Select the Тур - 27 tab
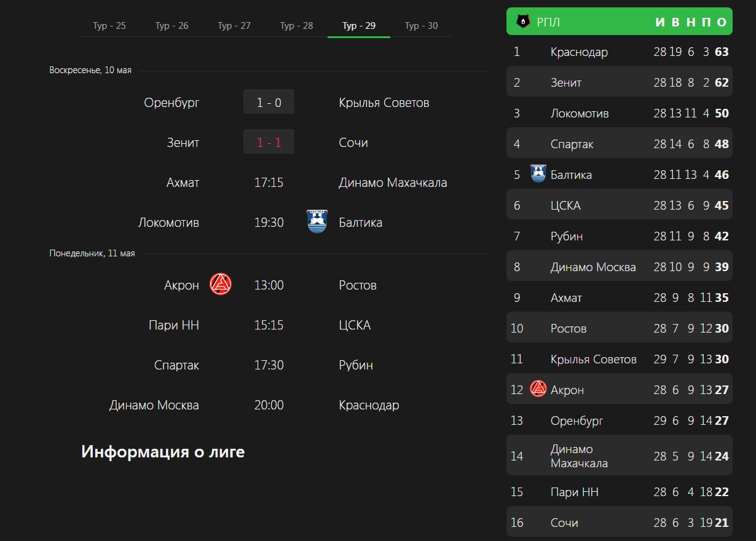 click(234, 26)
